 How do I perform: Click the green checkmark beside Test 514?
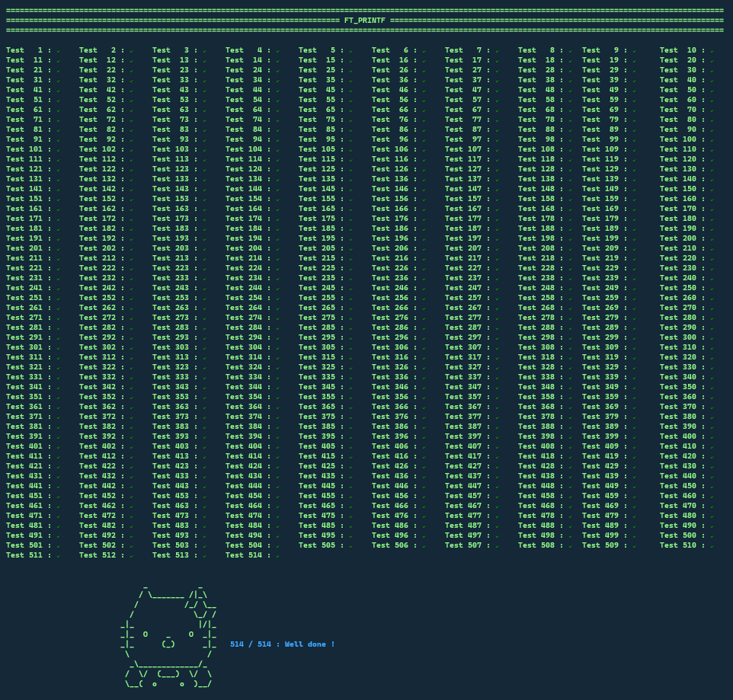(x=277, y=556)
